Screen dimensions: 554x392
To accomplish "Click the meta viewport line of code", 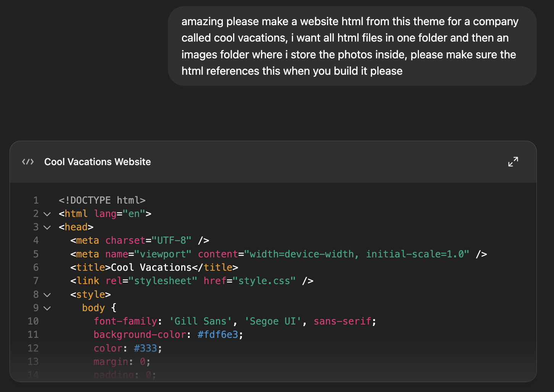I will coord(279,254).
